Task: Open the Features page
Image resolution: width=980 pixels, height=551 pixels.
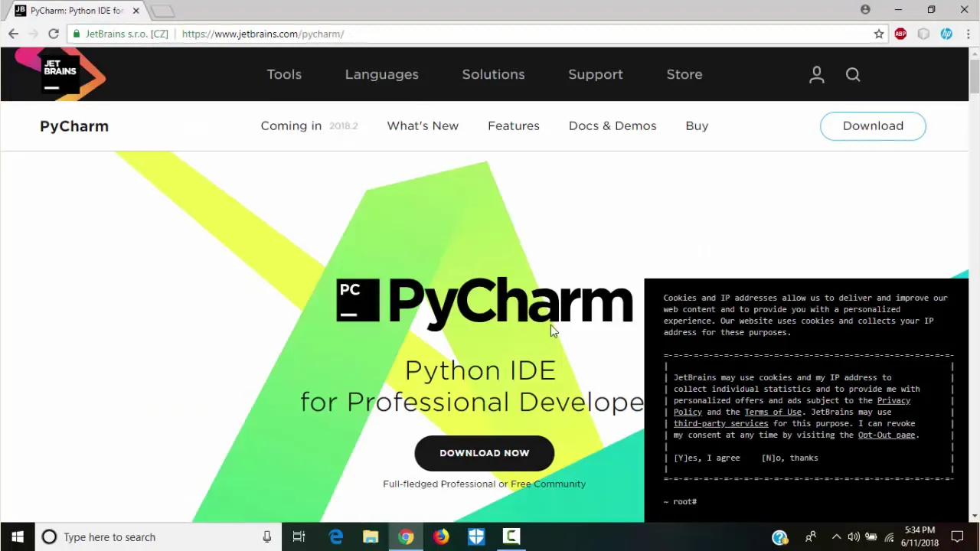Action: [514, 126]
